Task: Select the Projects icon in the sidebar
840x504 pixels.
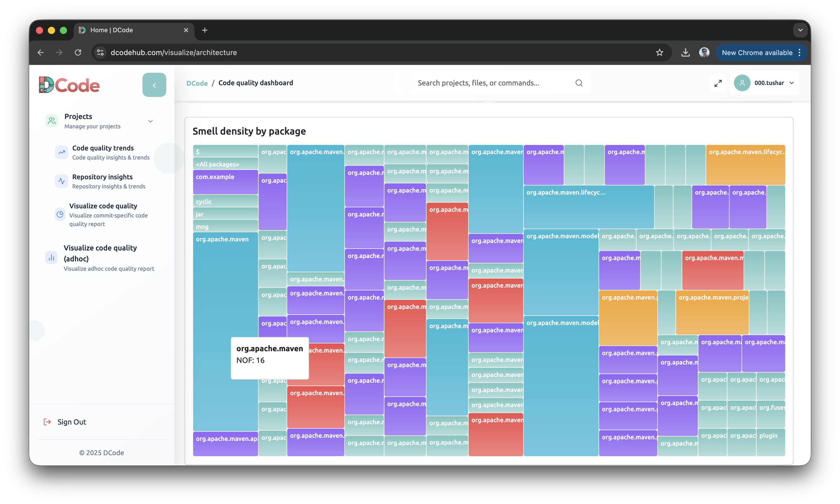Action: click(x=51, y=121)
